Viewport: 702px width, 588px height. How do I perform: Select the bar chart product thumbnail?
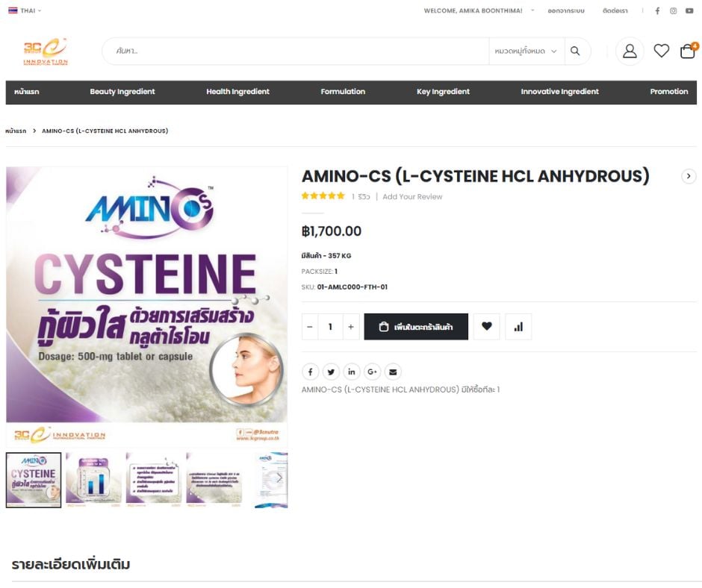[x=93, y=480]
